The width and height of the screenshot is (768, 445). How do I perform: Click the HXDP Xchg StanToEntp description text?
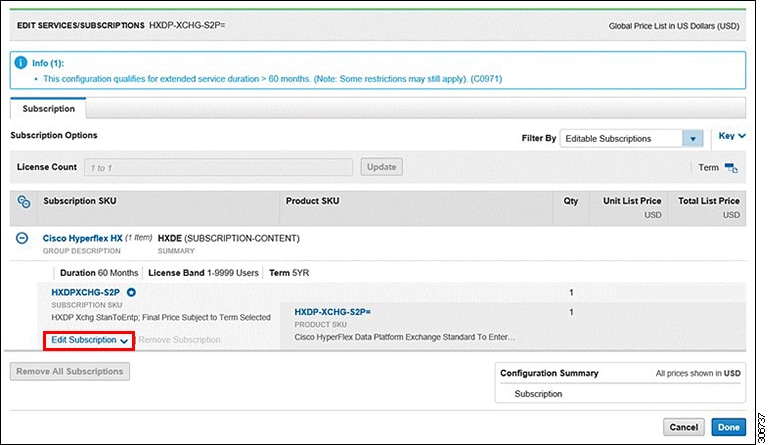pyautogui.click(x=161, y=317)
